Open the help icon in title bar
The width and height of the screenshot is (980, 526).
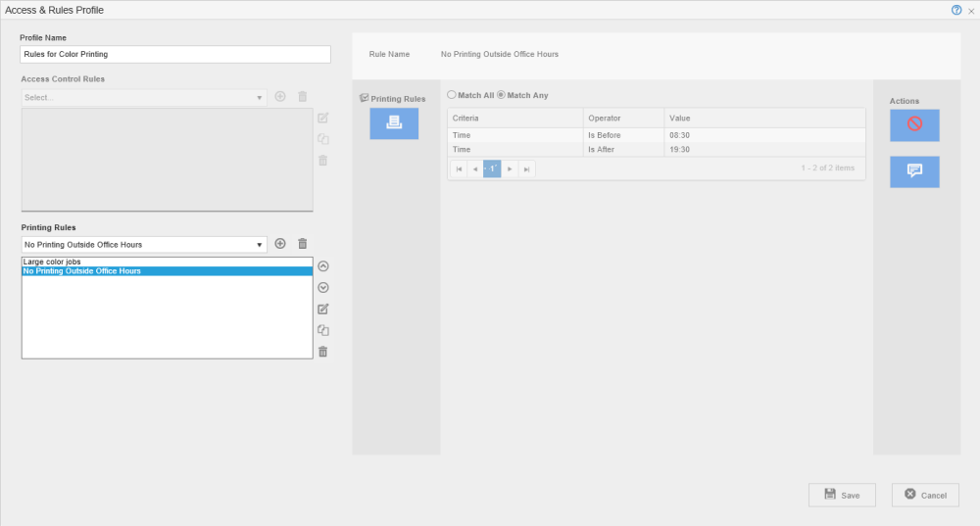point(956,10)
